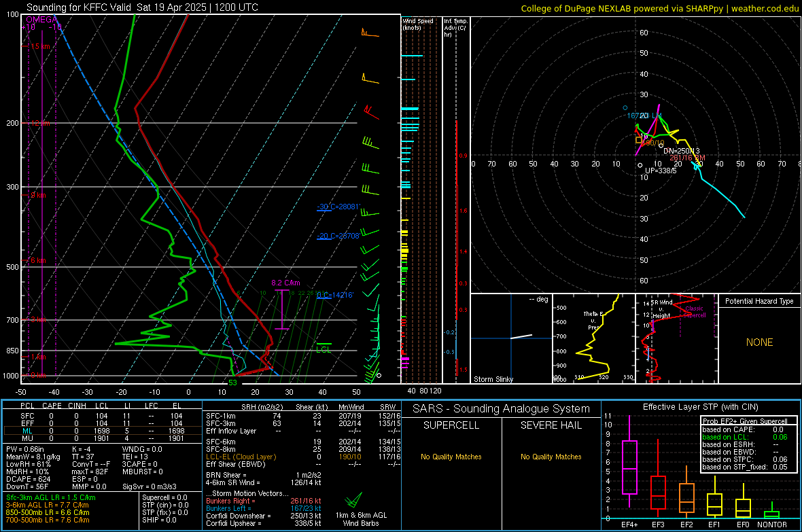802x532 pixels.
Task: Click the 500 pressure level label
Action: click(x=12, y=267)
